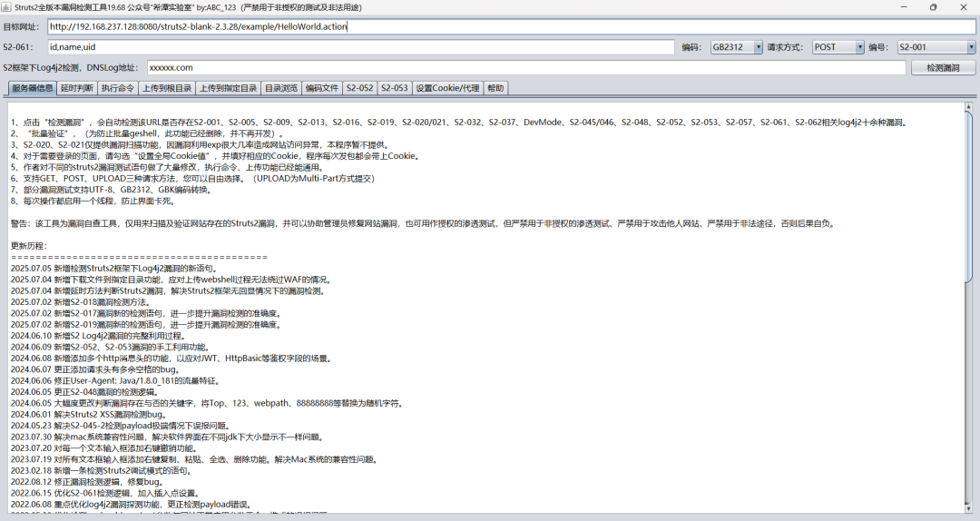Open the 设置Cookie/代理 tab
Image resolution: width=980 pixels, height=521 pixels.
(447, 88)
